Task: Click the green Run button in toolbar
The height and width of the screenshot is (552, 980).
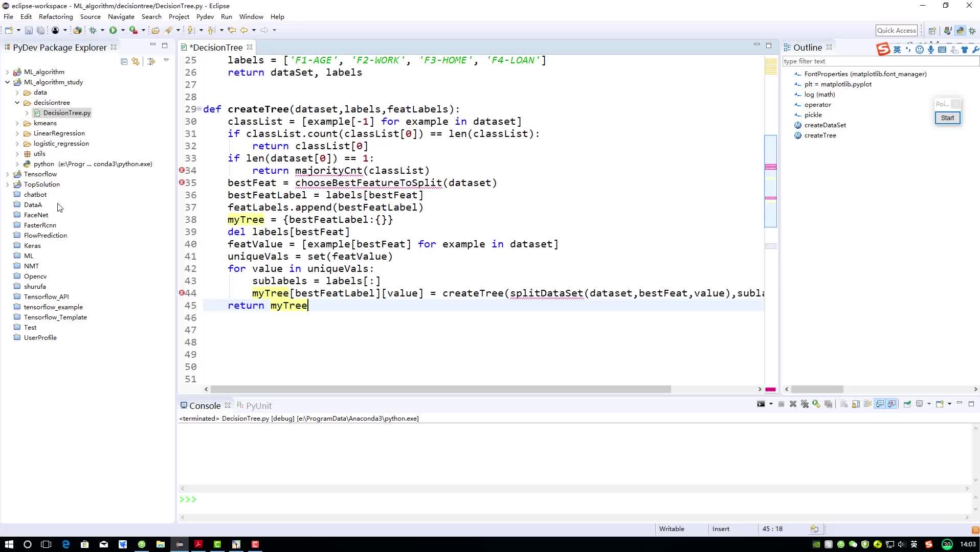Action: 113,30
